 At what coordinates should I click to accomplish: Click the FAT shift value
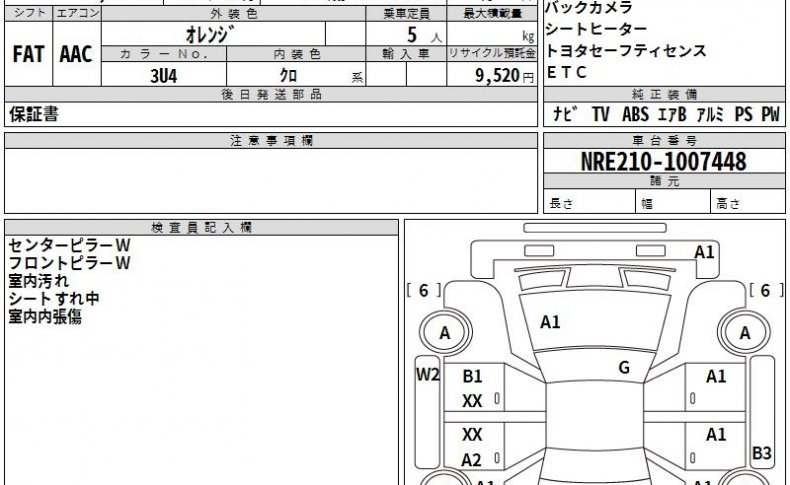[28, 54]
